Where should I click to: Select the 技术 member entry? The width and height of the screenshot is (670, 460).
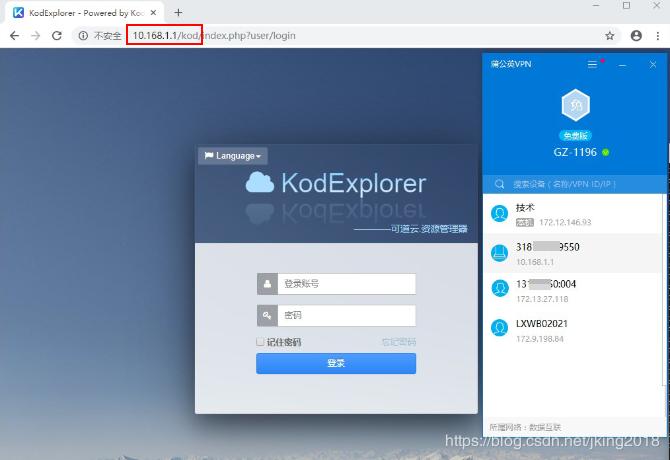(574, 214)
